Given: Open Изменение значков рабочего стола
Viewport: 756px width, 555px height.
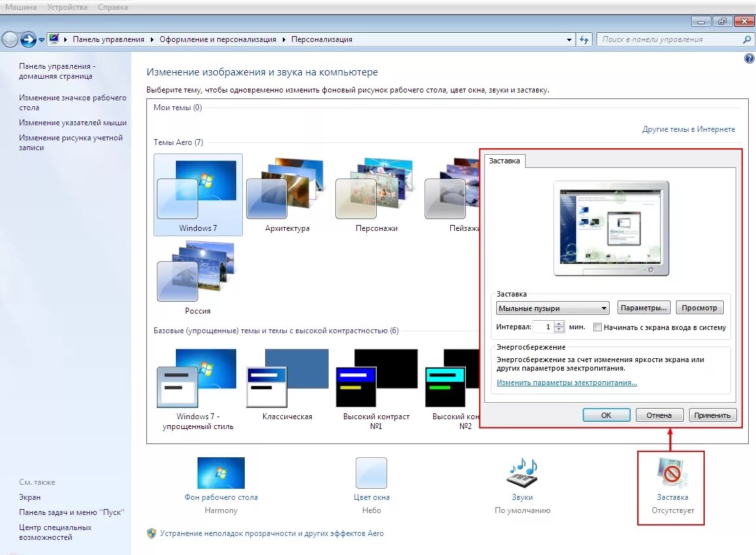Looking at the screenshot, I should 72,102.
